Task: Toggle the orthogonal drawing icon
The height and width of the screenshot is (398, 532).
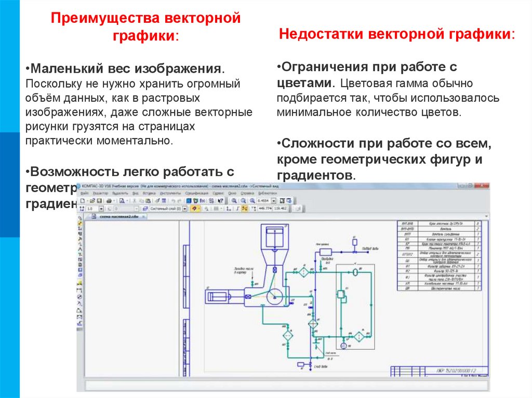Action: pos(238,209)
